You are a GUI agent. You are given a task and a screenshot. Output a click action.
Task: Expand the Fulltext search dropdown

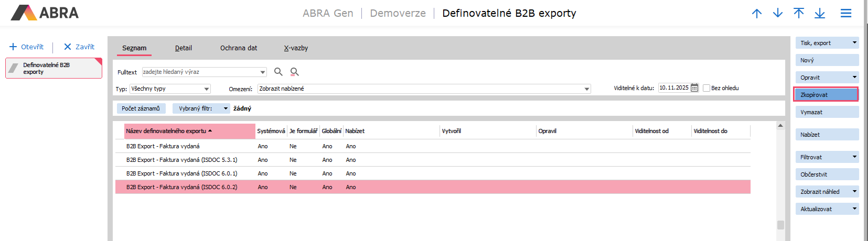(x=263, y=72)
